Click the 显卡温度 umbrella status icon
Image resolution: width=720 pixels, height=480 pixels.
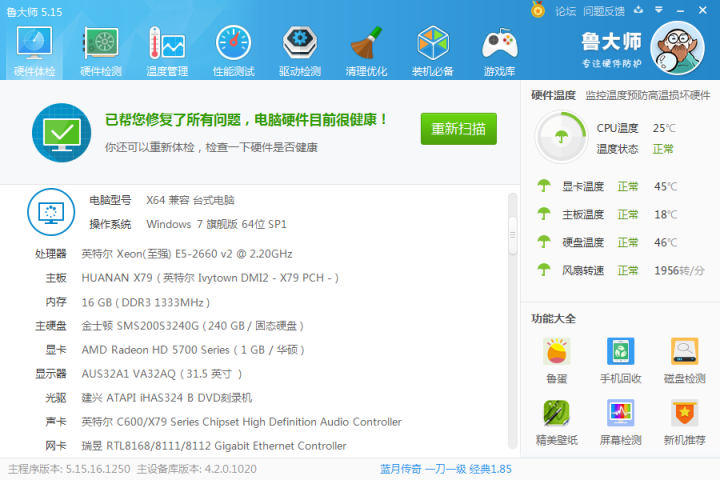[x=544, y=186]
